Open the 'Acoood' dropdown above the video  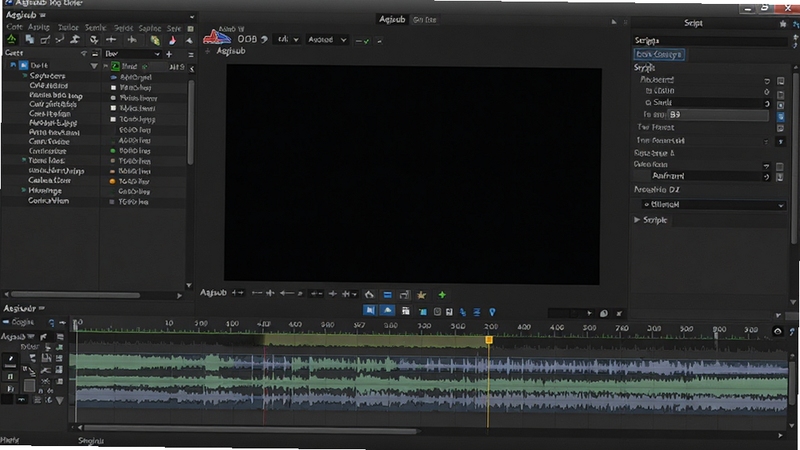click(327, 39)
